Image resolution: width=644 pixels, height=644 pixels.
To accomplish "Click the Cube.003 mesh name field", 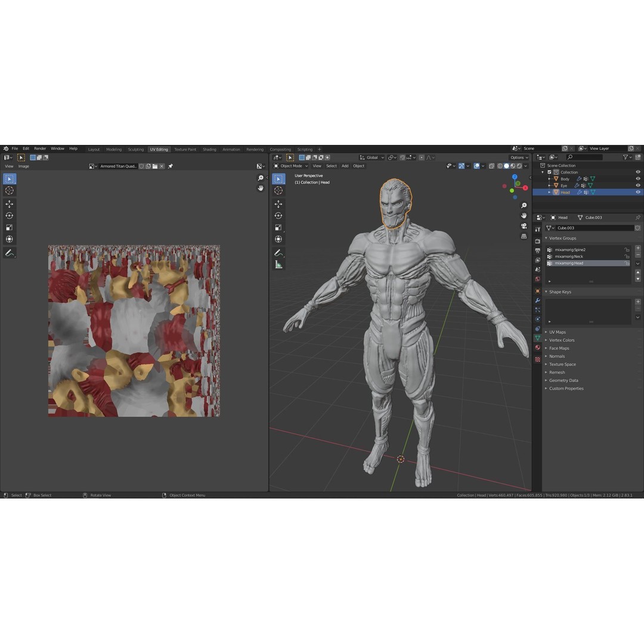I will [x=593, y=228].
